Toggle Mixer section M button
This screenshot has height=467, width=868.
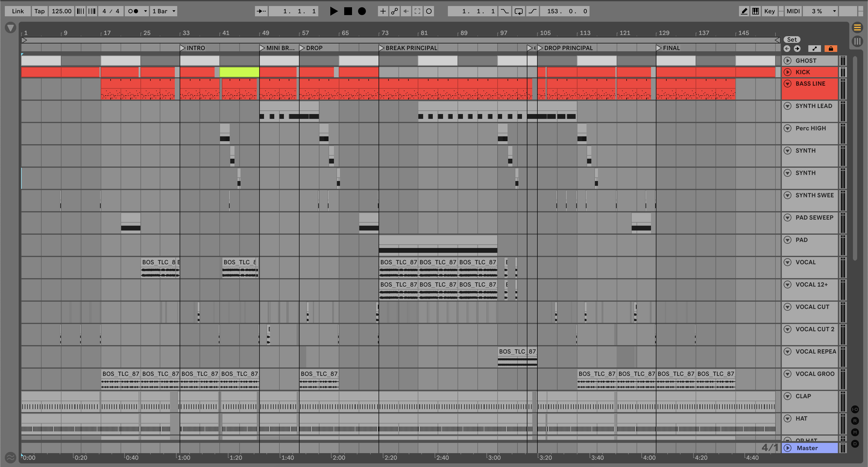click(855, 432)
